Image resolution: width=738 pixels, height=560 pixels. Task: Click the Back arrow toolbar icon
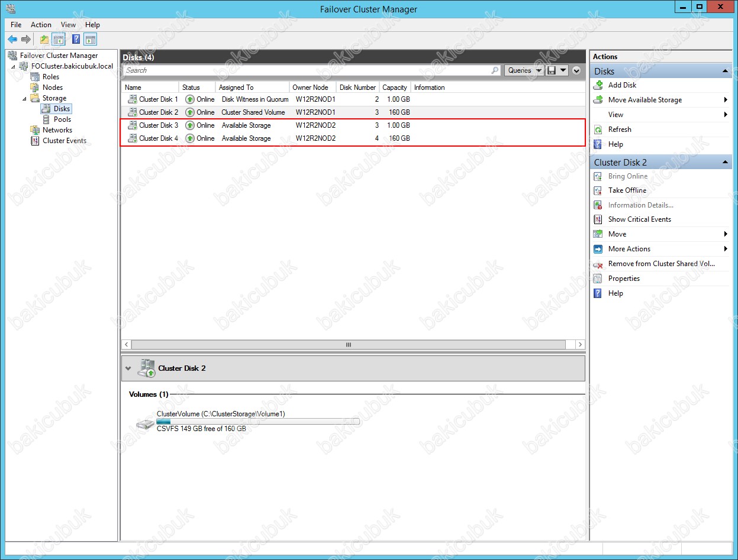(x=12, y=40)
